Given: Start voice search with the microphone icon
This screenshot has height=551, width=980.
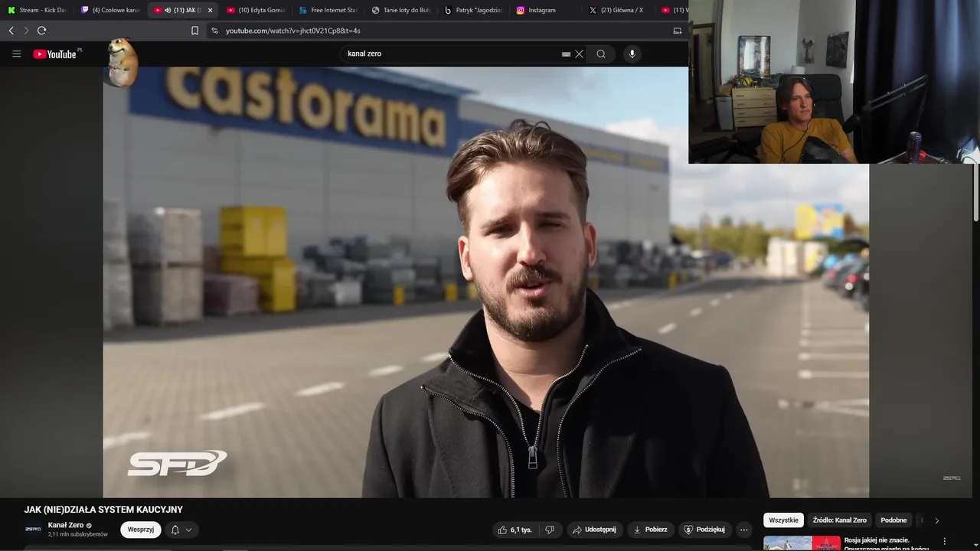Looking at the screenshot, I should [632, 54].
